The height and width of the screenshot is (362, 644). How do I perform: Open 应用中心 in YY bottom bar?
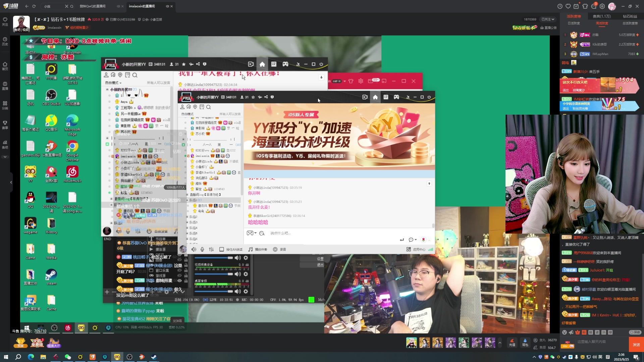[416, 249]
